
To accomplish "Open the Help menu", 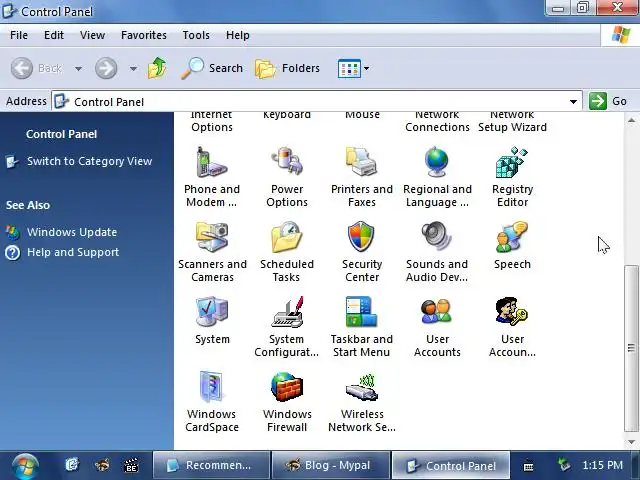I will [238, 35].
